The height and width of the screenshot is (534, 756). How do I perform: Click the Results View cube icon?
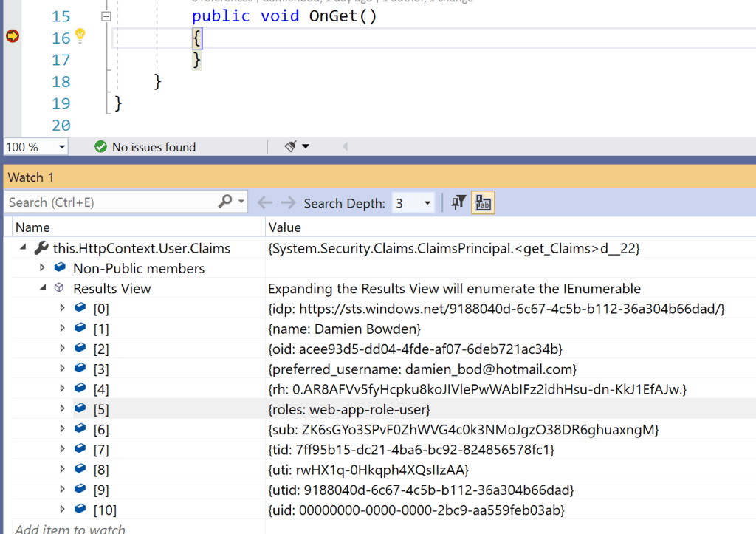click(x=59, y=288)
